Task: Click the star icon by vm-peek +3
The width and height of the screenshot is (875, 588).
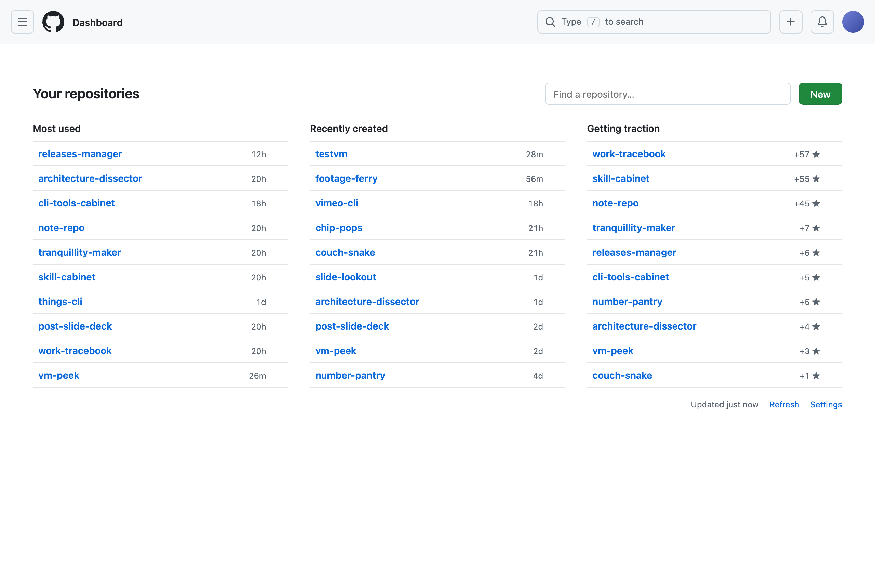Action: click(816, 351)
